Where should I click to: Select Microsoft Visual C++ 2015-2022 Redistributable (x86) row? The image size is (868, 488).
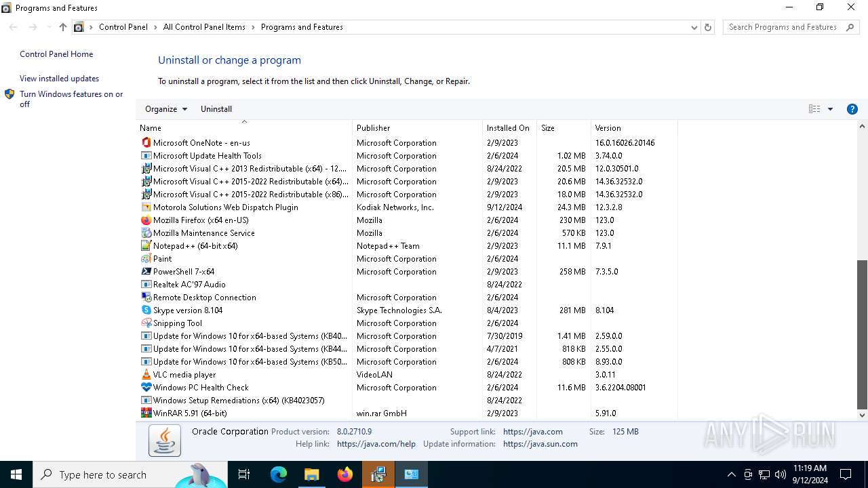point(408,195)
